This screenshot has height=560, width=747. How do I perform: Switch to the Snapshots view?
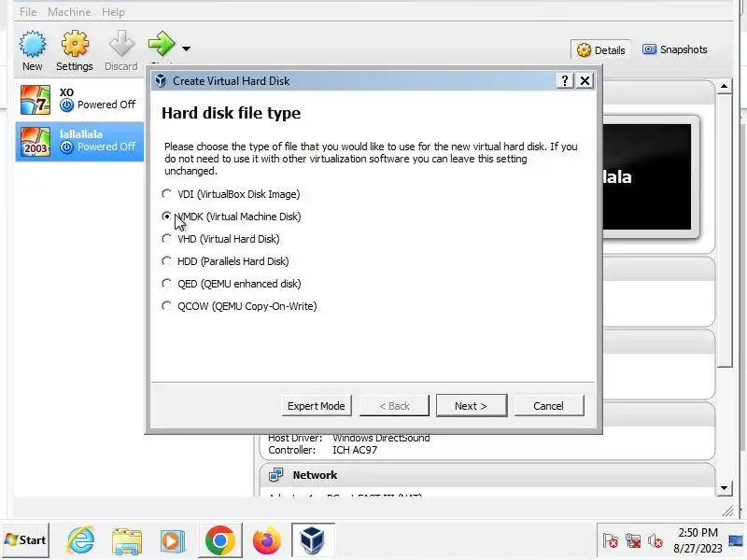[674, 49]
